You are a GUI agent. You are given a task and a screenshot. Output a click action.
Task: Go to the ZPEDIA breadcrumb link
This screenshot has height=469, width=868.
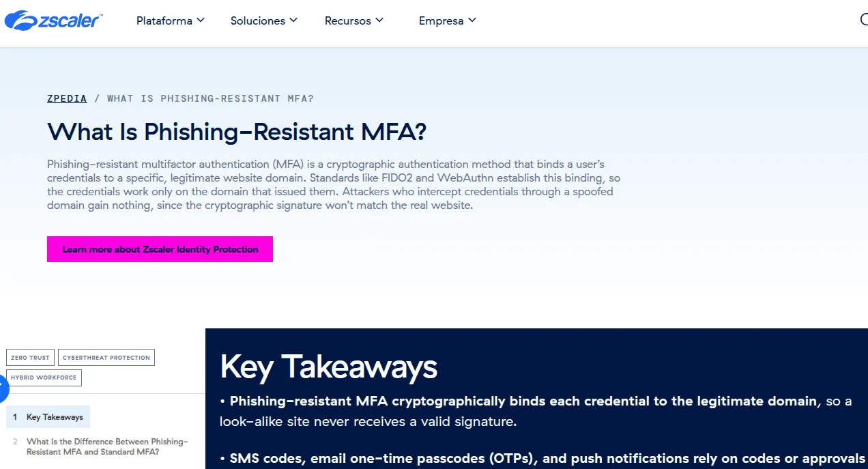click(67, 98)
